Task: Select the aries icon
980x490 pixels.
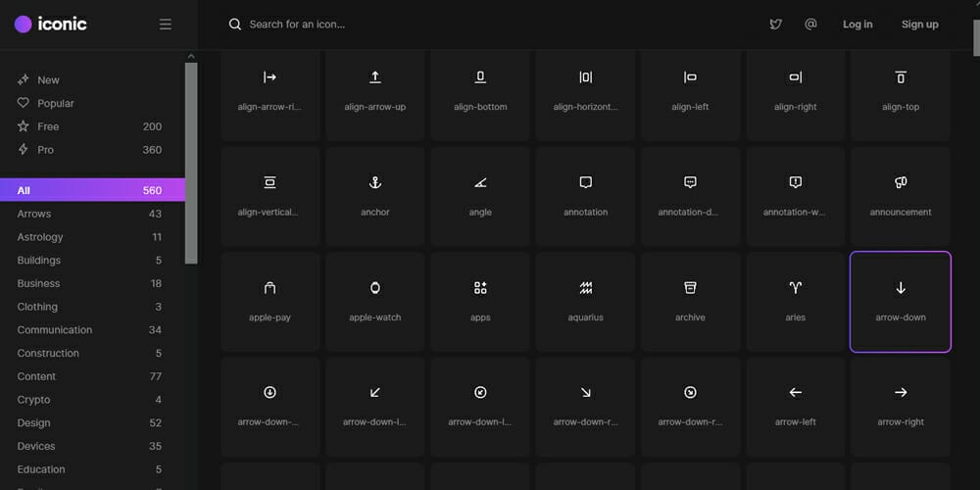Action: click(795, 302)
